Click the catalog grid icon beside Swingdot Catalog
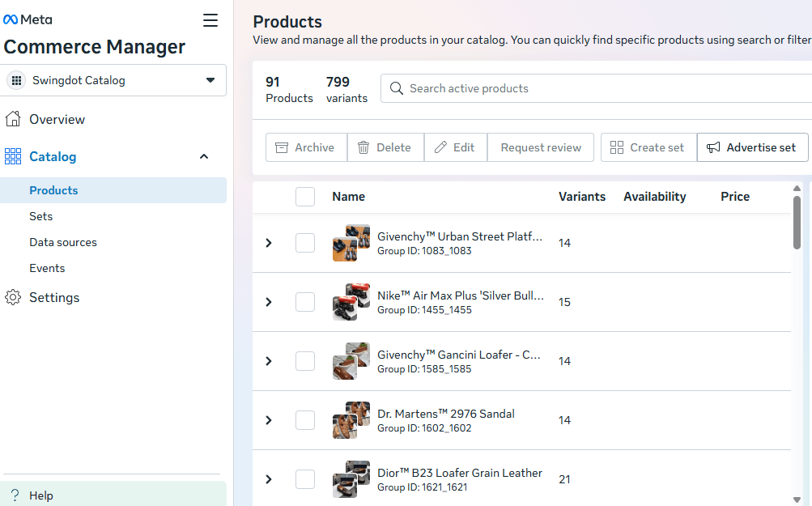This screenshot has height=506, width=812. (x=16, y=80)
